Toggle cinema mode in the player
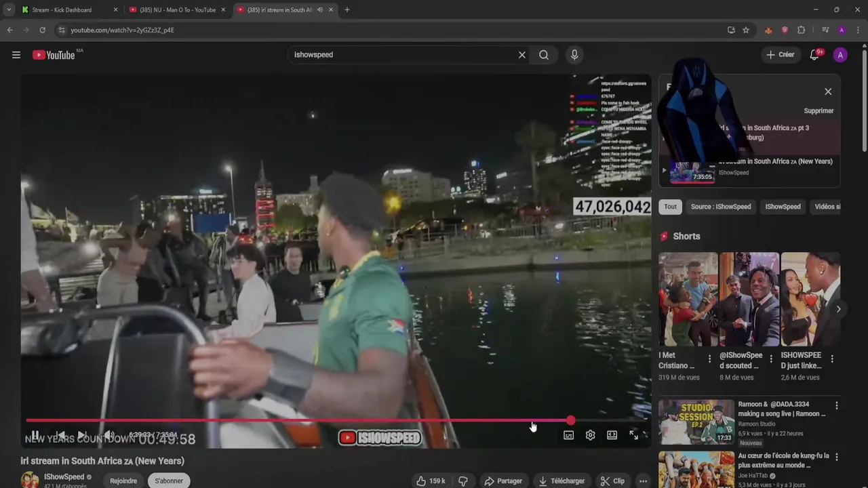 pyautogui.click(x=612, y=435)
